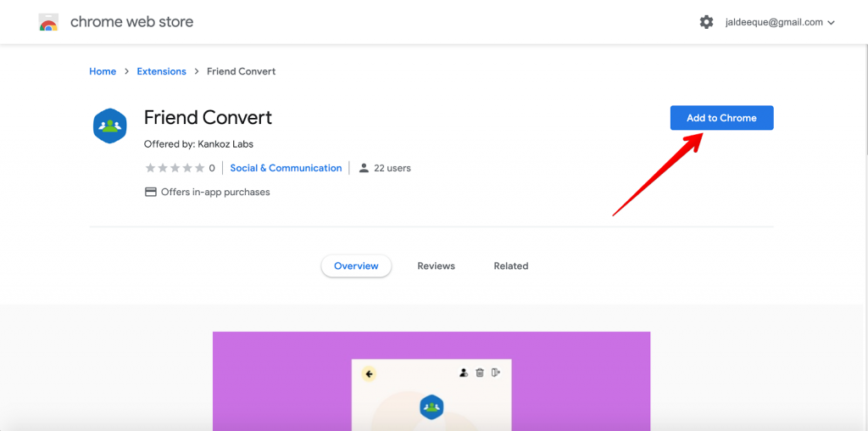Go to the Home breadcrumb link

103,71
